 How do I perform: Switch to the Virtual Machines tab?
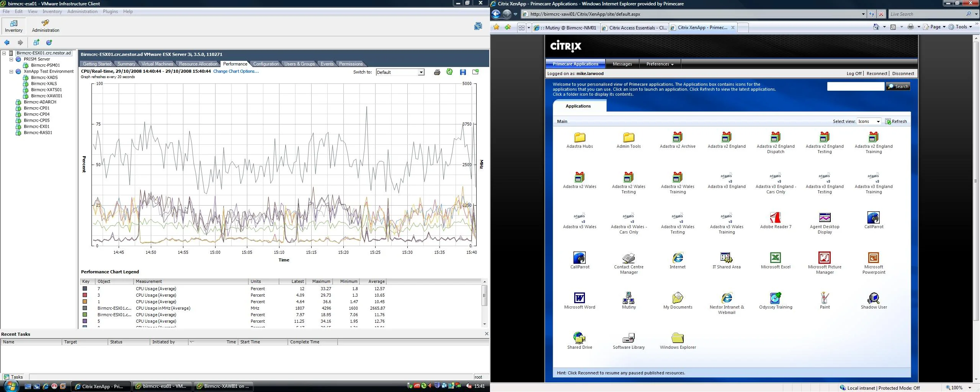157,64
